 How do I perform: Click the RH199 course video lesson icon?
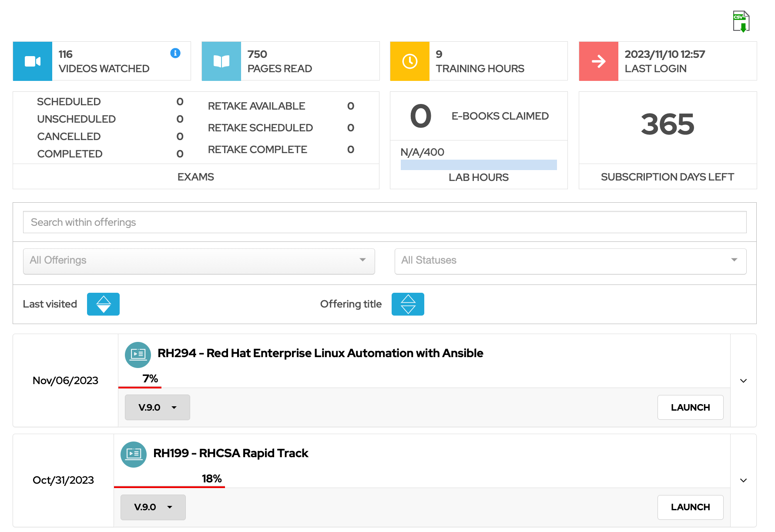(x=134, y=455)
